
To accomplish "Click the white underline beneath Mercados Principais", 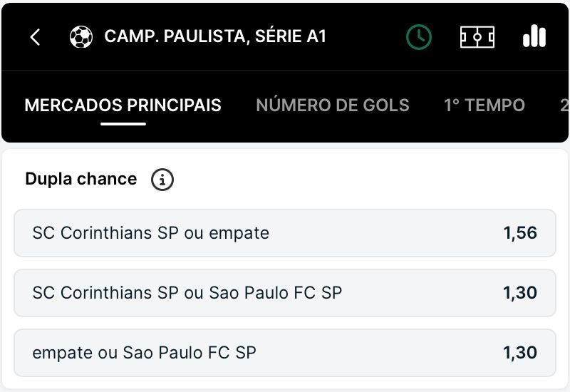I will point(123,124).
